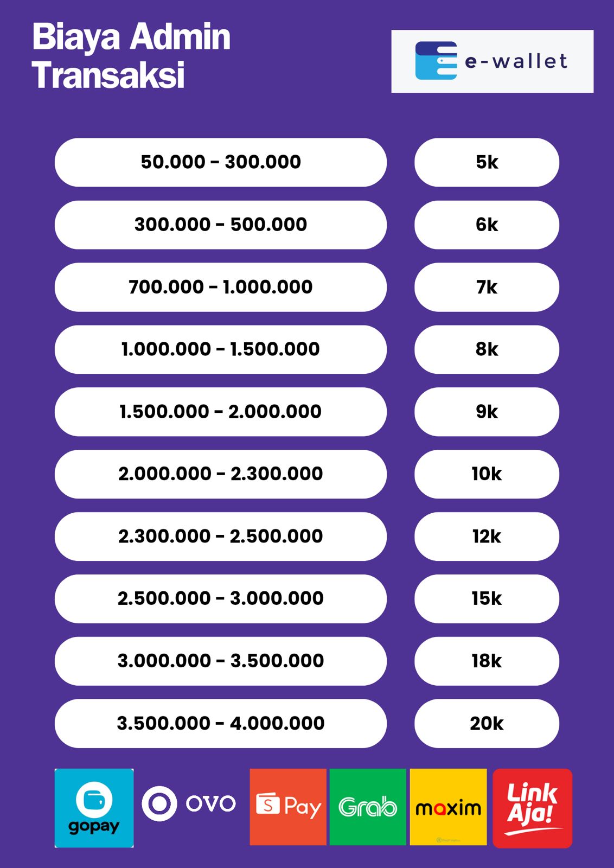614x868 pixels.
Task: Select the 1.000.000 - 1.500.000 range
Action: point(220,349)
